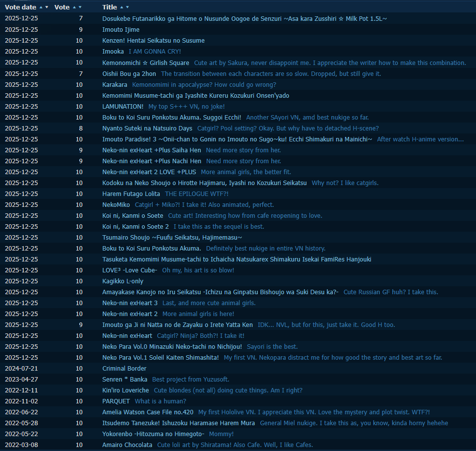This screenshot has width=476, height=451.
Task: Click vote date 2022-05-28
Action: pyautogui.click(x=21, y=423)
